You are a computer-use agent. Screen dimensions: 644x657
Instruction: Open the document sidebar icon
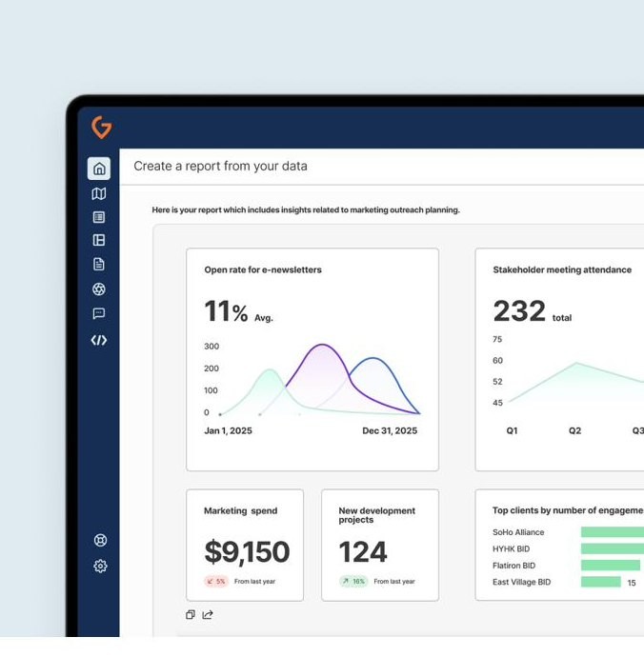pos(99,264)
